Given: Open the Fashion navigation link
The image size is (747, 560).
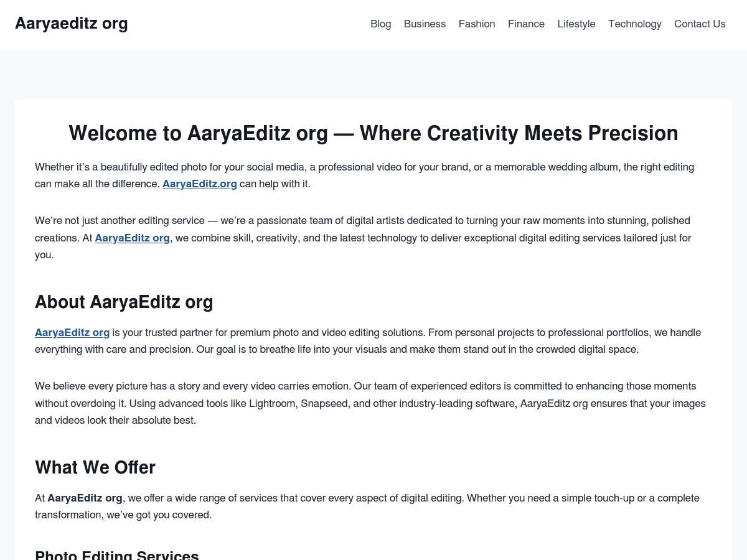Looking at the screenshot, I should (477, 24).
